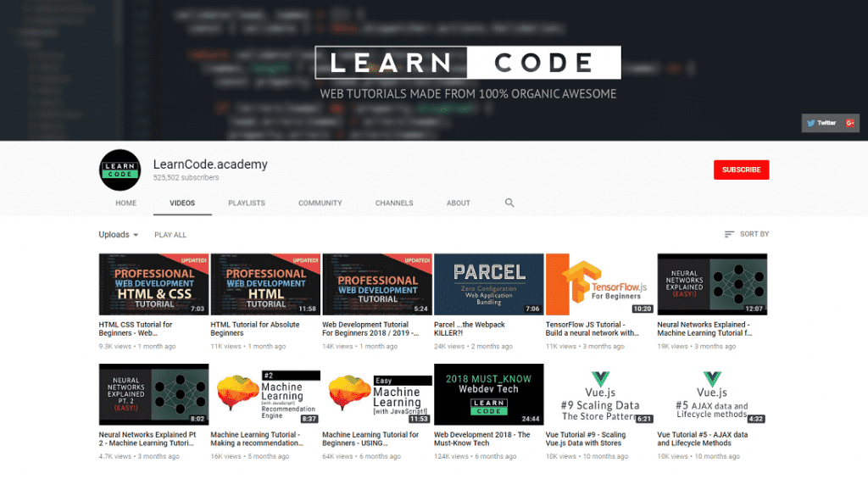868x479 pixels.
Task: Play the 2018 Must_Know Webdev Tech thumbnail
Action: 489,394
